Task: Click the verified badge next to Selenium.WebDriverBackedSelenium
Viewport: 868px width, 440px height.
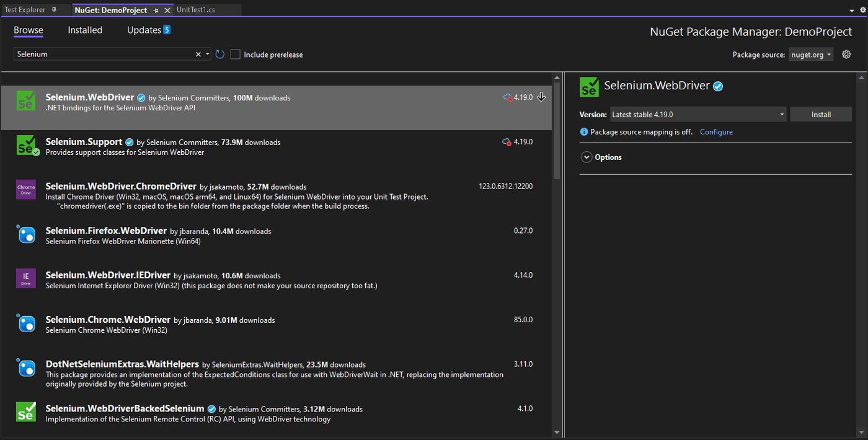Action: [x=211, y=409]
